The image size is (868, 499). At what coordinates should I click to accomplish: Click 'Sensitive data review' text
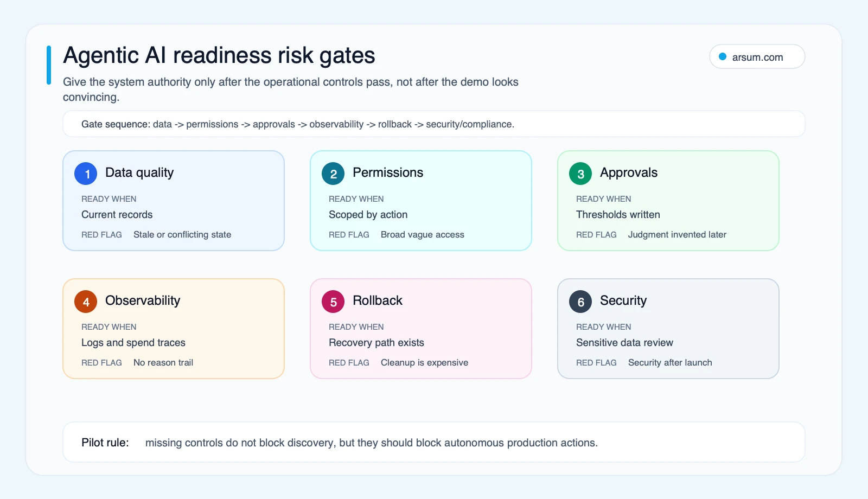[x=624, y=343]
